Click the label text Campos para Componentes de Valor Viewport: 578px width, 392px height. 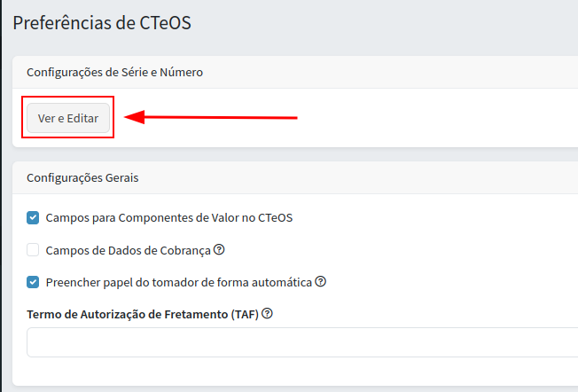coord(168,217)
